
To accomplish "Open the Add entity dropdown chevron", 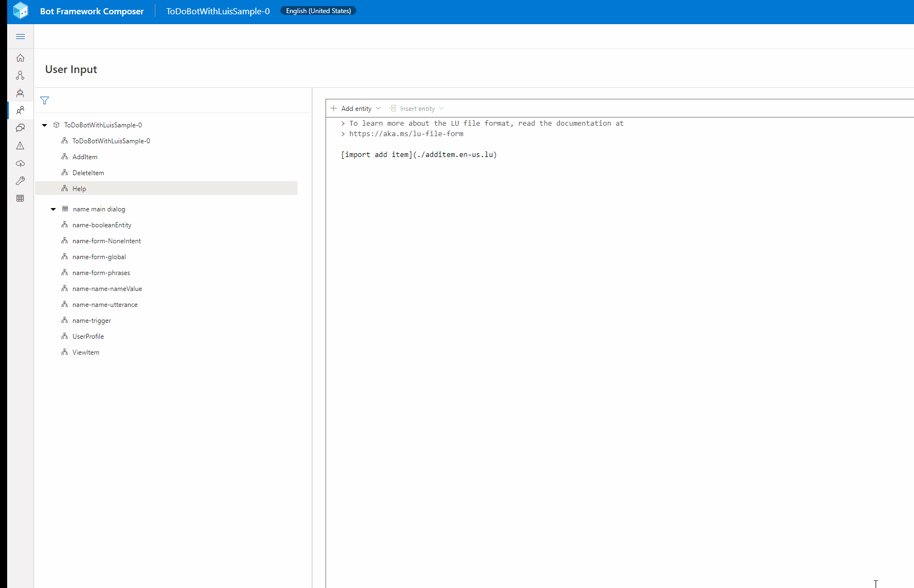I will (x=378, y=108).
